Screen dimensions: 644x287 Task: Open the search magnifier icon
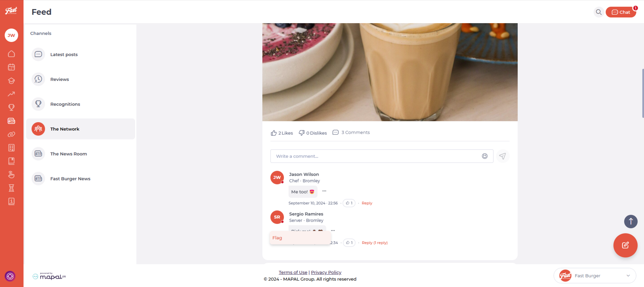click(598, 12)
